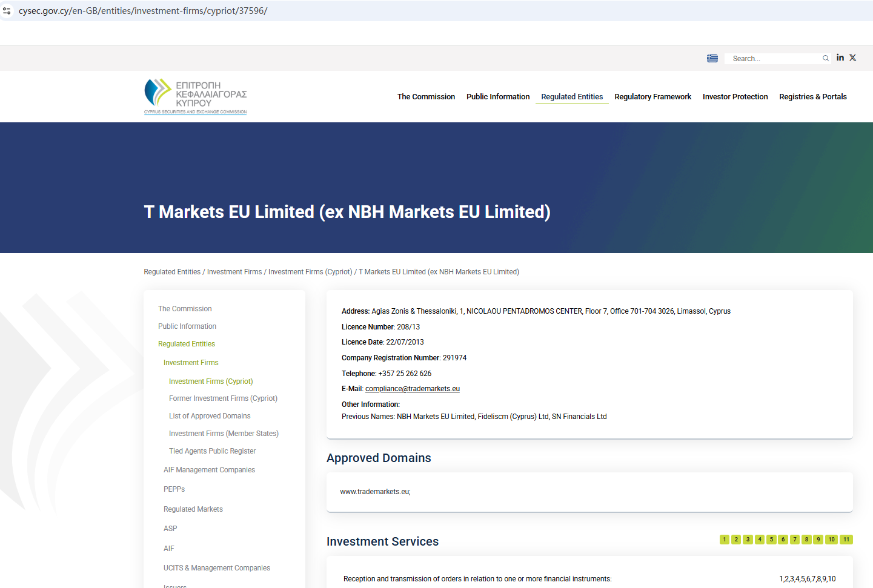Click the Greek flag language icon
Viewport: 873px width, 588px height.
712,58
